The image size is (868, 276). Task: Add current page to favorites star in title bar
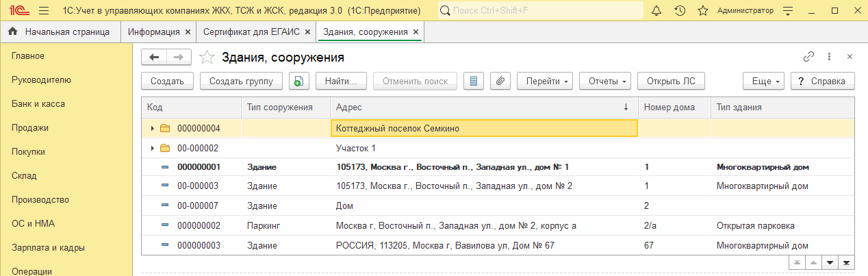tap(702, 11)
